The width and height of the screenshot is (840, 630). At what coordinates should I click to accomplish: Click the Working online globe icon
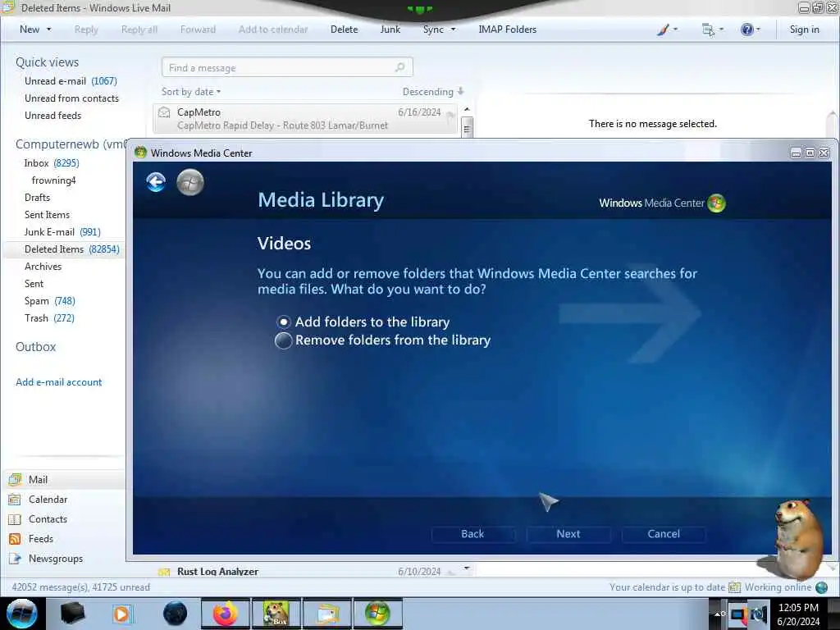[821, 587]
